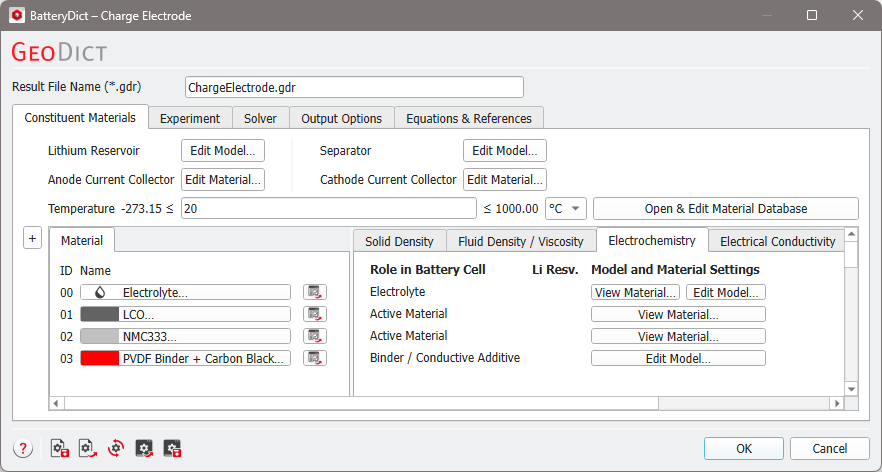882x472 pixels.
Task: Open the temperature unit °C dropdown
Action: click(566, 208)
